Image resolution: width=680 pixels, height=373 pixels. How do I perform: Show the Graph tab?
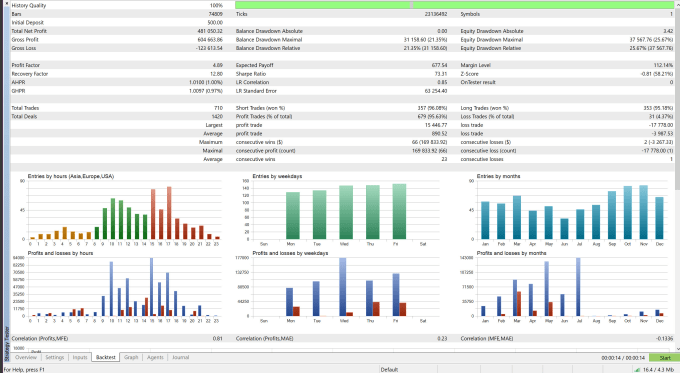(131, 357)
